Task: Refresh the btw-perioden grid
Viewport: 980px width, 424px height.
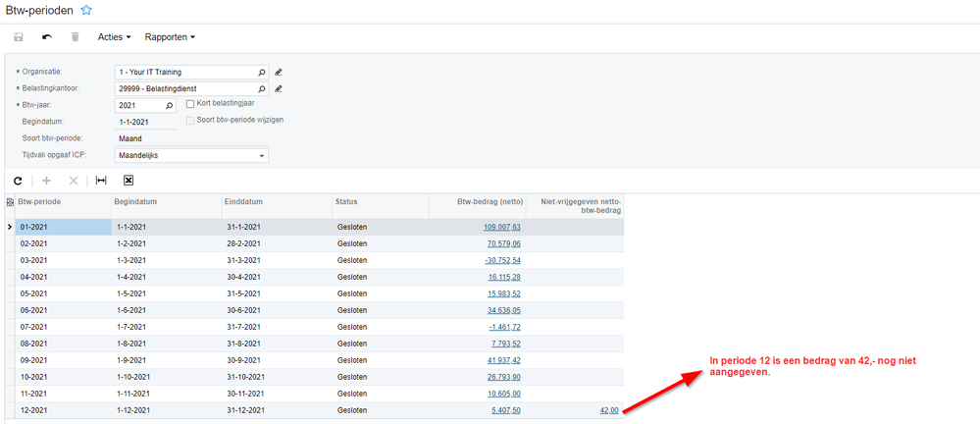Action: (18, 181)
